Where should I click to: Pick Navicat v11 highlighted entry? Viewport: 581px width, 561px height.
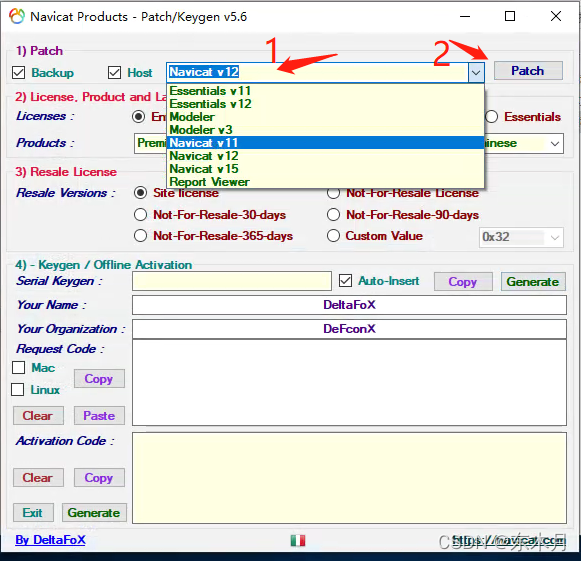pos(326,143)
